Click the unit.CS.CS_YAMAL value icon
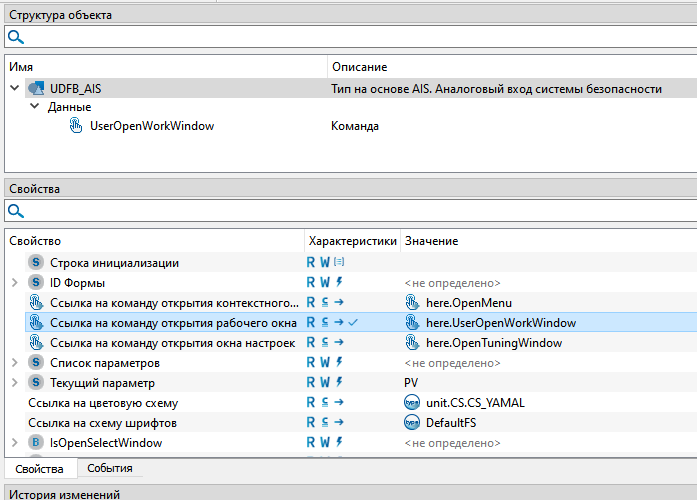The width and height of the screenshot is (697, 500). point(412,403)
